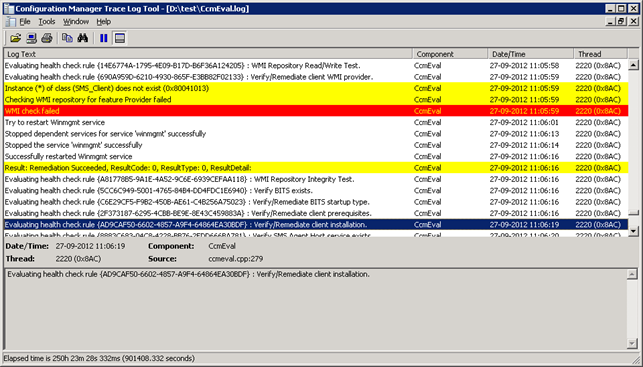
Task: Open the Help menu
Action: point(104,22)
